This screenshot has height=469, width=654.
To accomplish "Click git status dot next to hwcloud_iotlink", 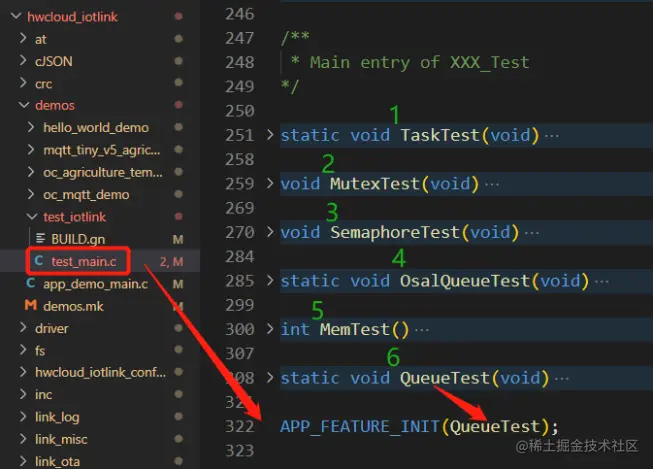I will point(179,16).
